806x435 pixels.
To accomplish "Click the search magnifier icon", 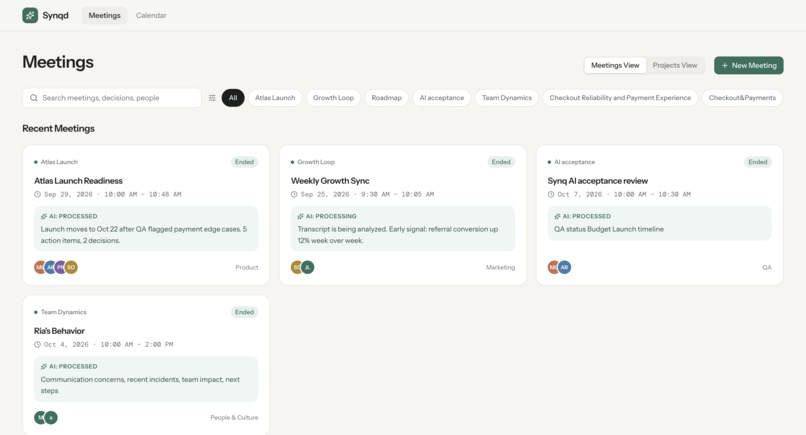I will [x=33, y=98].
